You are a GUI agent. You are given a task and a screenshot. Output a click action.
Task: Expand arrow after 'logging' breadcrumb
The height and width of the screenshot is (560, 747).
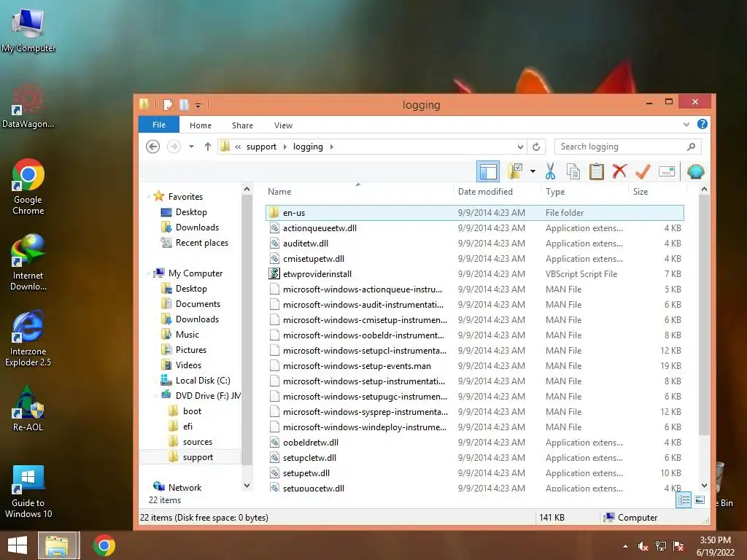pos(332,147)
